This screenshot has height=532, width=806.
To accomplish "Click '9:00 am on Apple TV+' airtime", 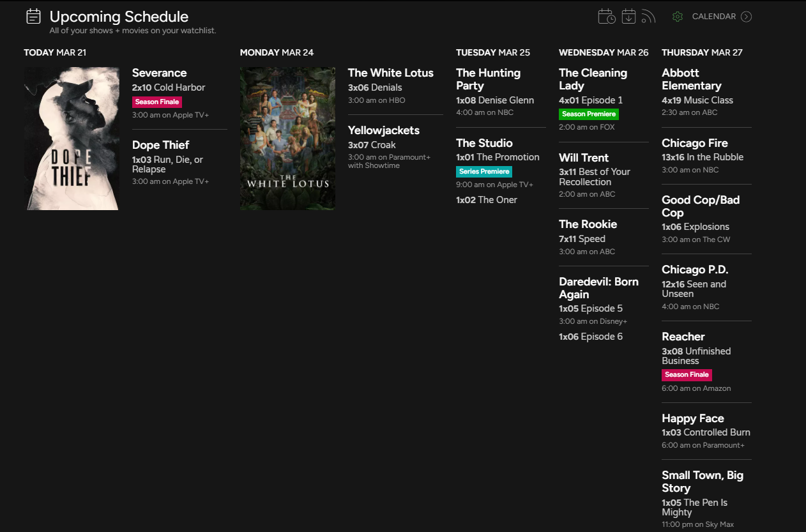I will point(494,185).
